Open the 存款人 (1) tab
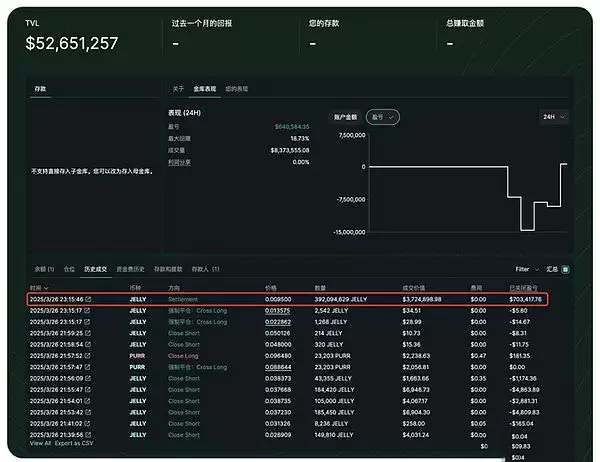Screen dimensions: 600x462 (x=205, y=269)
